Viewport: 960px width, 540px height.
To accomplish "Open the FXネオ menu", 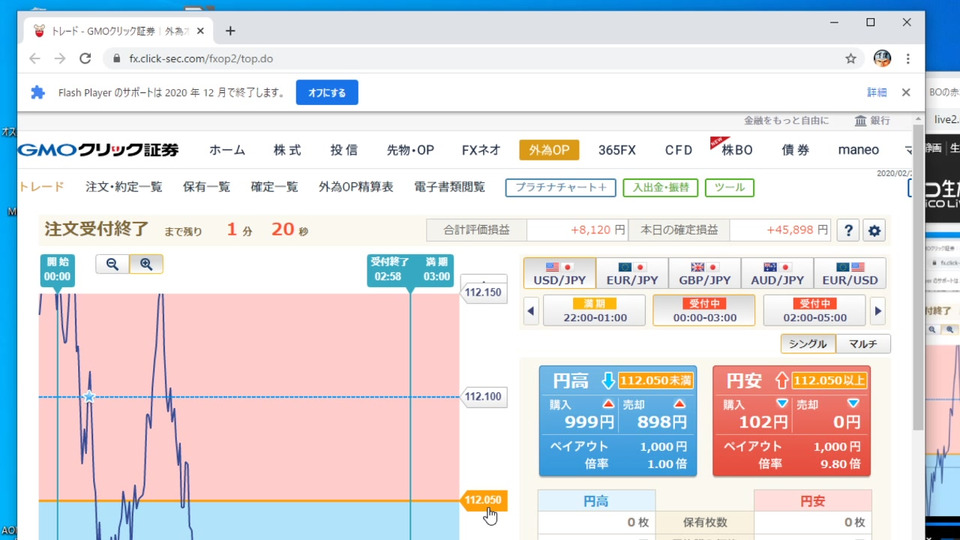I will (x=481, y=150).
